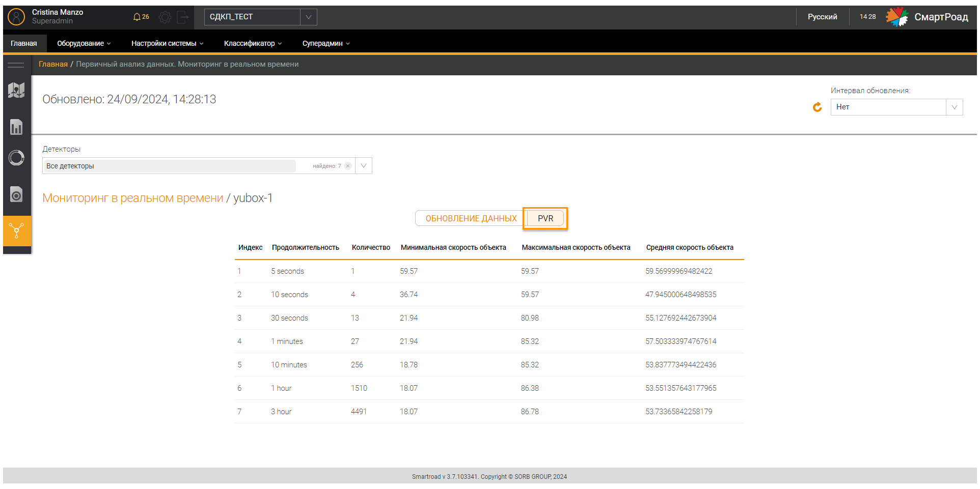Click the Количество column header
Image resolution: width=980 pixels, height=489 pixels.
click(371, 247)
